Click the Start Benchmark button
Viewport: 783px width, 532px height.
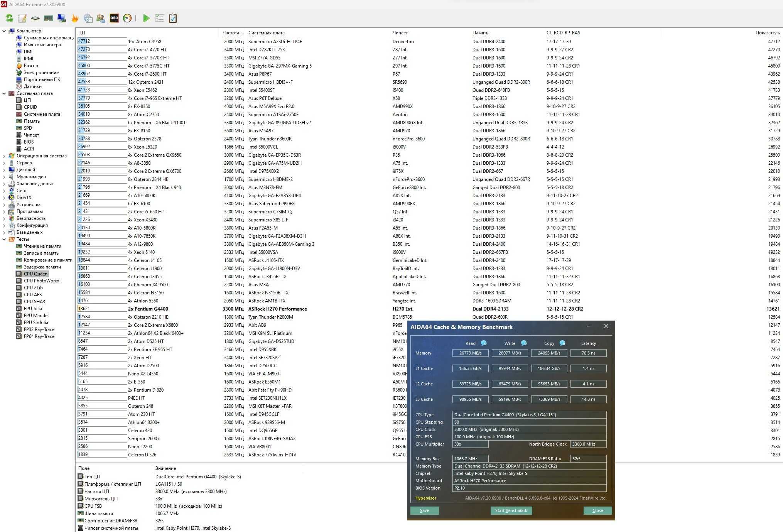pos(511,510)
